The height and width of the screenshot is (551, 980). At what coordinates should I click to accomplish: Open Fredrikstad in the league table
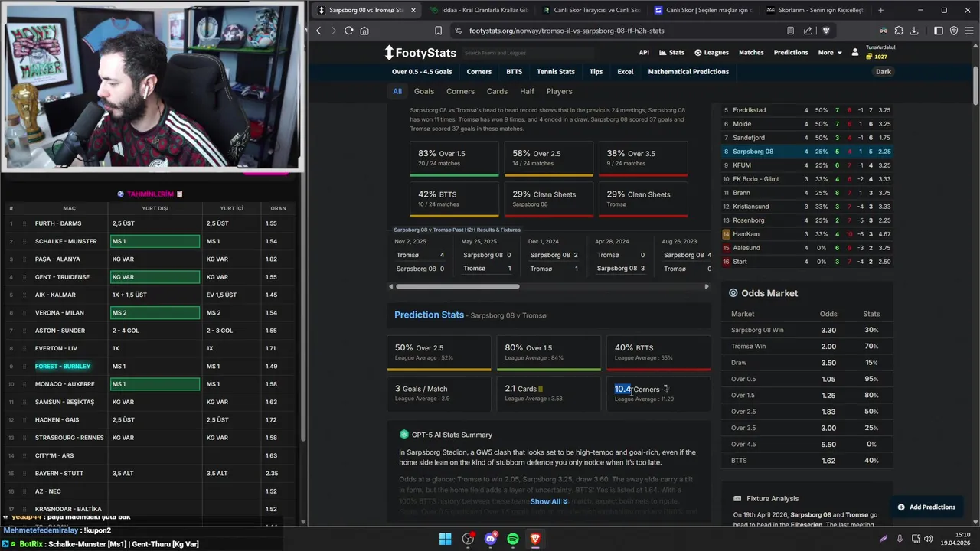tap(749, 110)
